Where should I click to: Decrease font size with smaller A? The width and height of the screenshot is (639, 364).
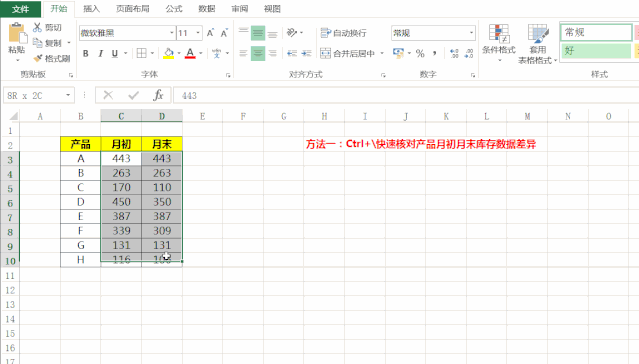pyautogui.click(x=224, y=33)
